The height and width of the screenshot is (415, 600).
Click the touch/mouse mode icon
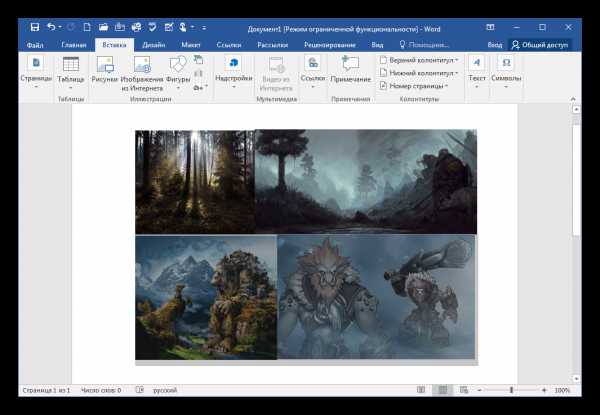point(183,27)
